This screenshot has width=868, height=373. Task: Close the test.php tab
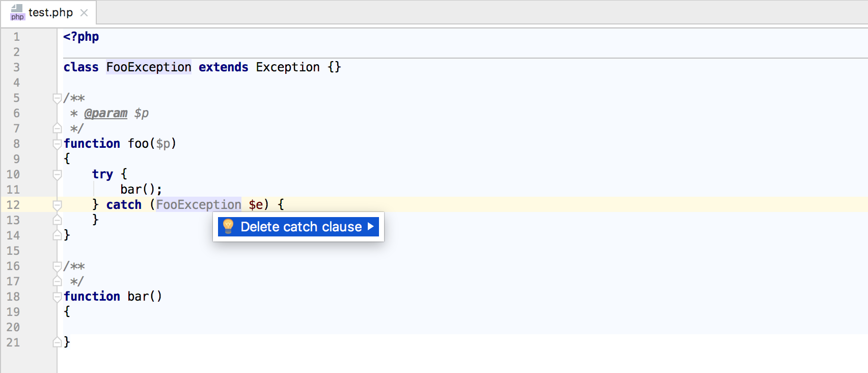point(84,13)
